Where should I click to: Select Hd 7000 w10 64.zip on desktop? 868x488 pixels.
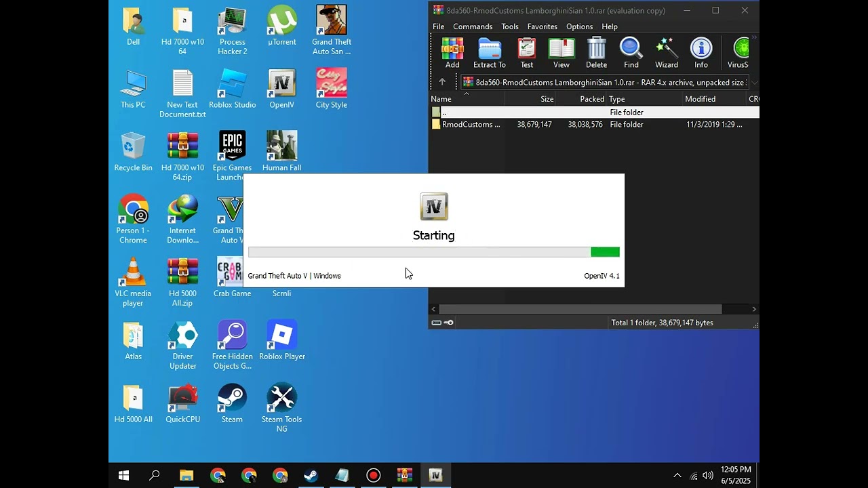click(182, 157)
